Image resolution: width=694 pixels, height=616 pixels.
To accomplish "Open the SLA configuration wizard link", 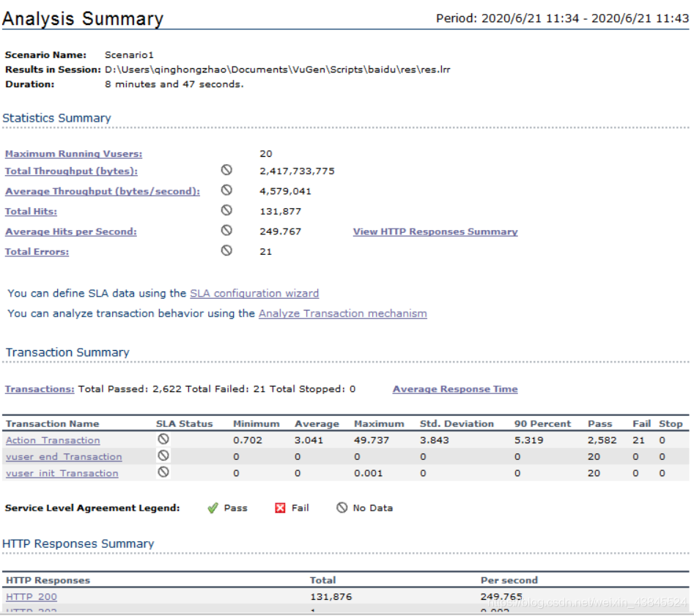I will [x=254, y=294].
